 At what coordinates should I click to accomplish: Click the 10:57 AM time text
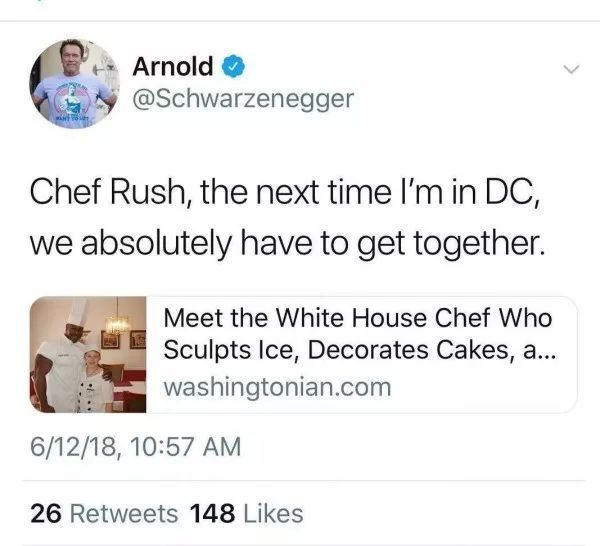tap(189, 444)
